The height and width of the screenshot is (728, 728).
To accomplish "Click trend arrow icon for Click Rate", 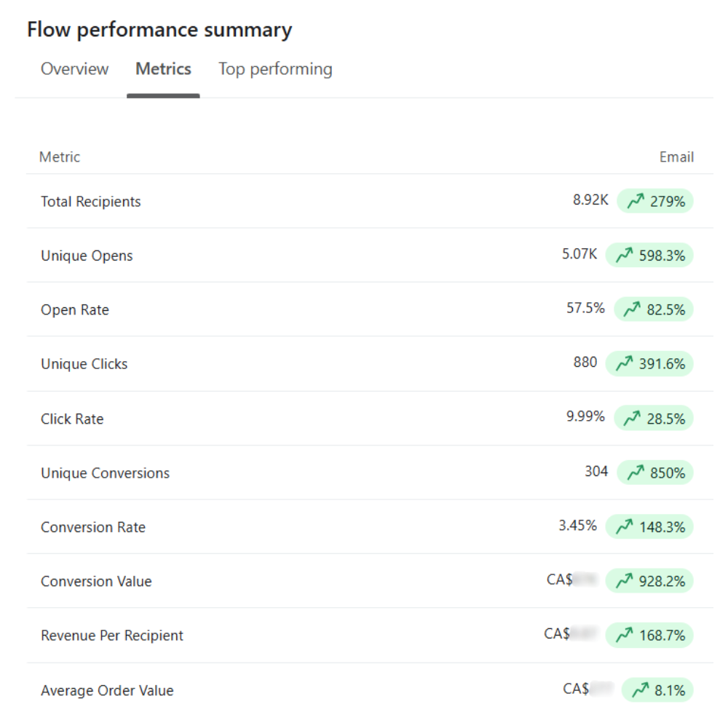I will [x=632, y=418].
